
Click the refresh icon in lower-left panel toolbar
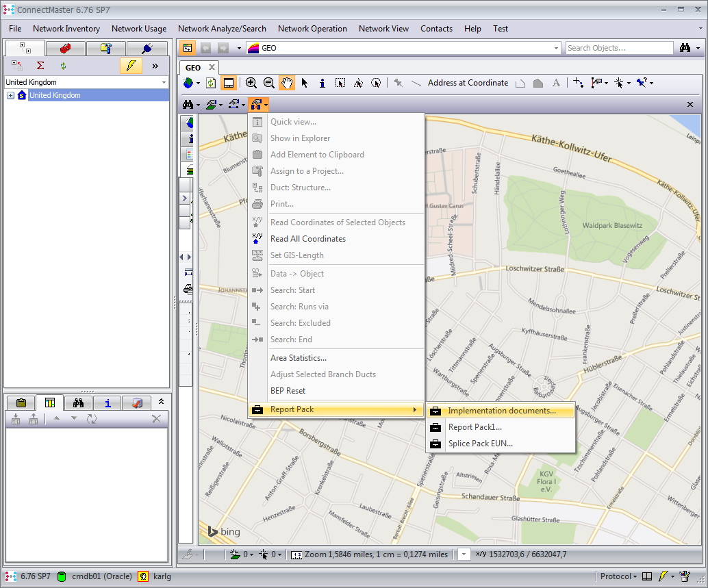point(92,419)
